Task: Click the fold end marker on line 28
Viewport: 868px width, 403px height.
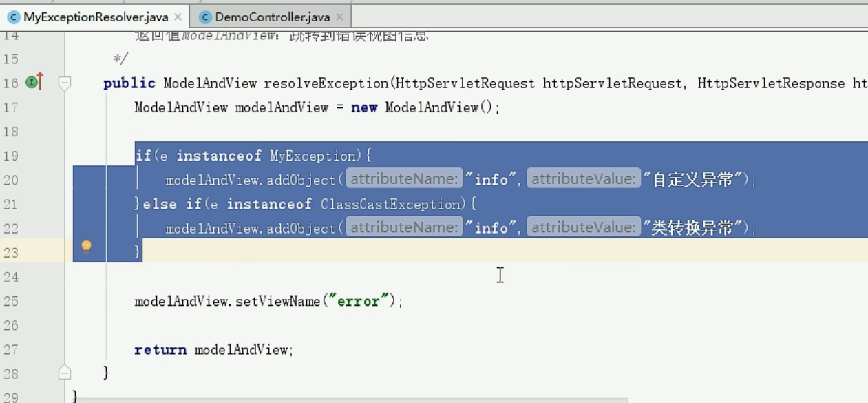Action: click(65, 373)
